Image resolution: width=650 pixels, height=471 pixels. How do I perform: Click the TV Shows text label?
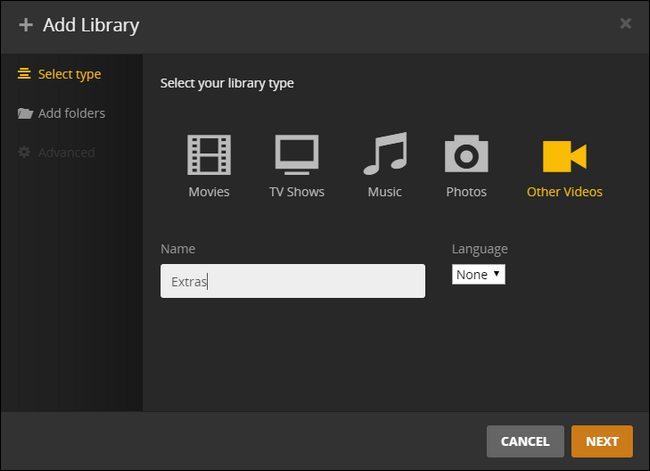tap(296, 192)
